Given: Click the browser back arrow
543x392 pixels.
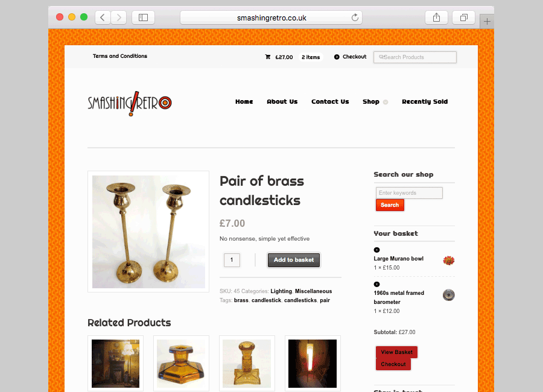Looking at the screenshot, I should (x=103, y=17).
